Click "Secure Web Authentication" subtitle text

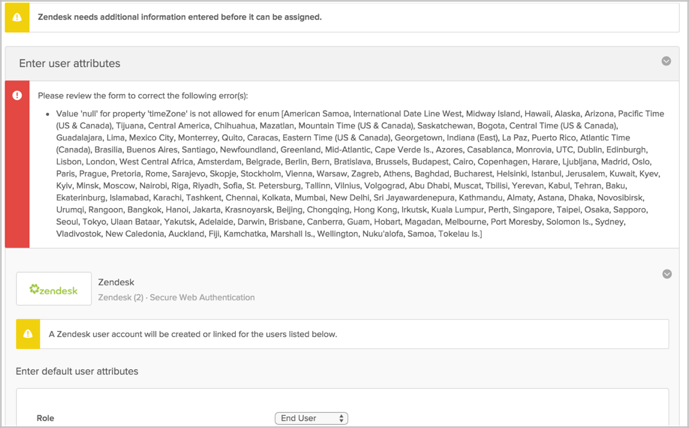tap(199, 297)
